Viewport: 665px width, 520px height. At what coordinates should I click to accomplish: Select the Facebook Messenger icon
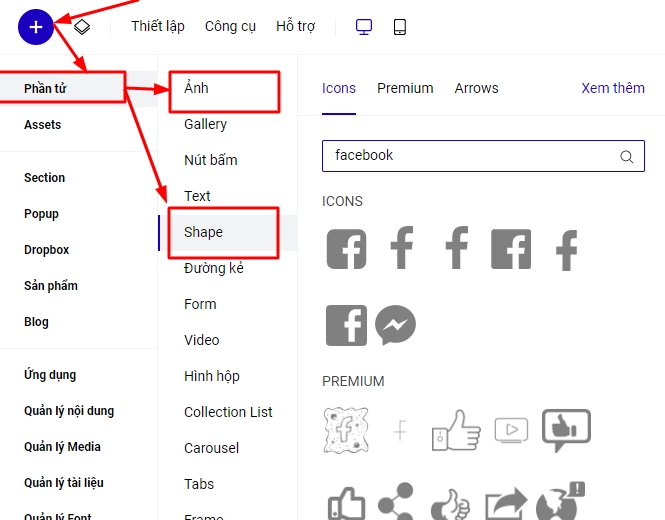(395, 325)
